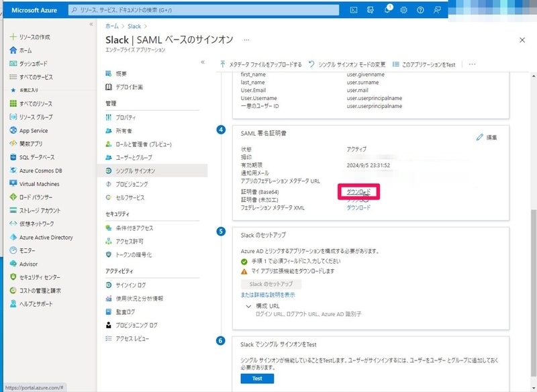The height and width of the screenshot is (392, 537).
Task: Open Cloud Shell from the top bar
Action: point(354,9)
